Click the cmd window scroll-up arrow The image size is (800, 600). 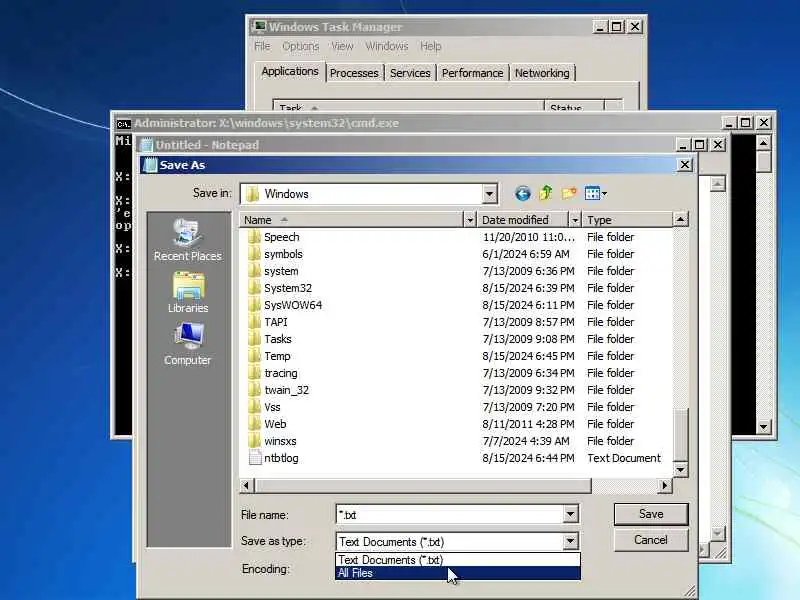pyautogui.click(x=763, y=143)
